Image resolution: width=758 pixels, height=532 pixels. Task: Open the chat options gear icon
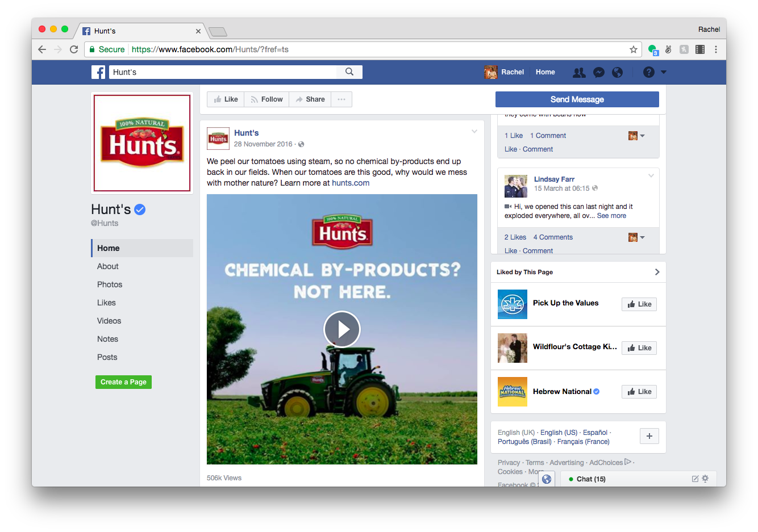click(x=705, y=479)
